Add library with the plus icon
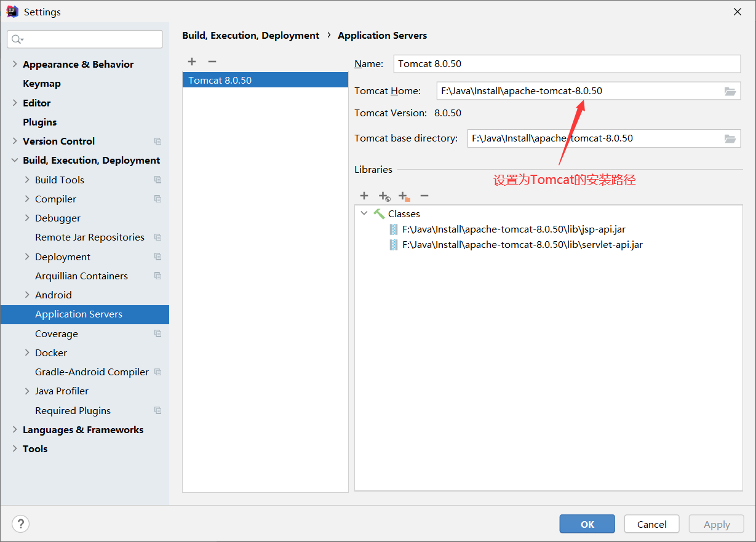The image size is (756, 542). [364, 196]
